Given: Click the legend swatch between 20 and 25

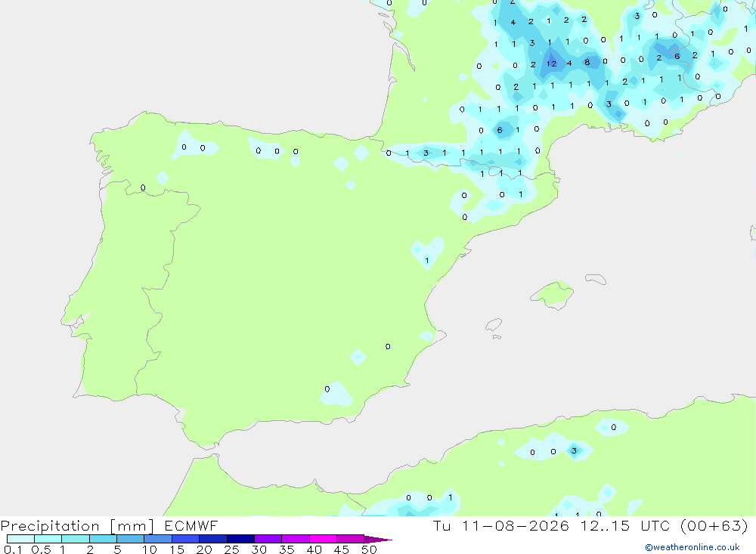Looking at the screenshot, I should point(213,539).
